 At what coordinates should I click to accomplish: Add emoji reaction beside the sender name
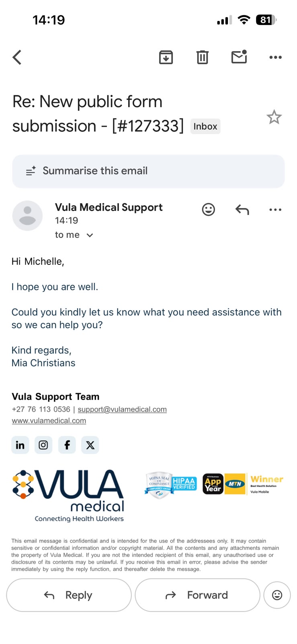(x=208, y=209)
